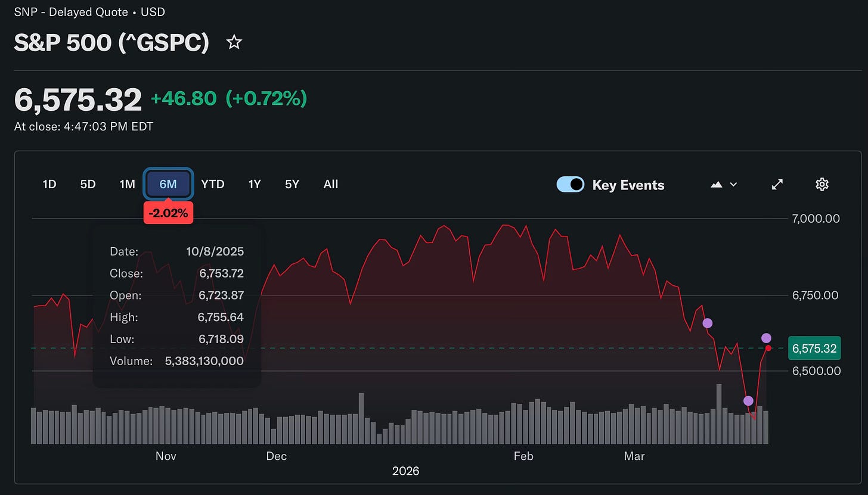Click the Feb x-axis label
The width and height of the screenshot is (868, 495).
[523, 456]
